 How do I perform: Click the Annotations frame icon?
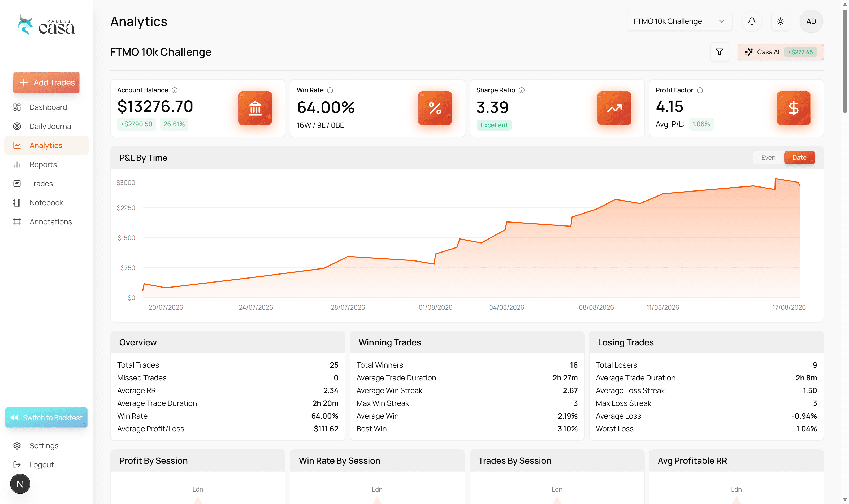[17, 222]
